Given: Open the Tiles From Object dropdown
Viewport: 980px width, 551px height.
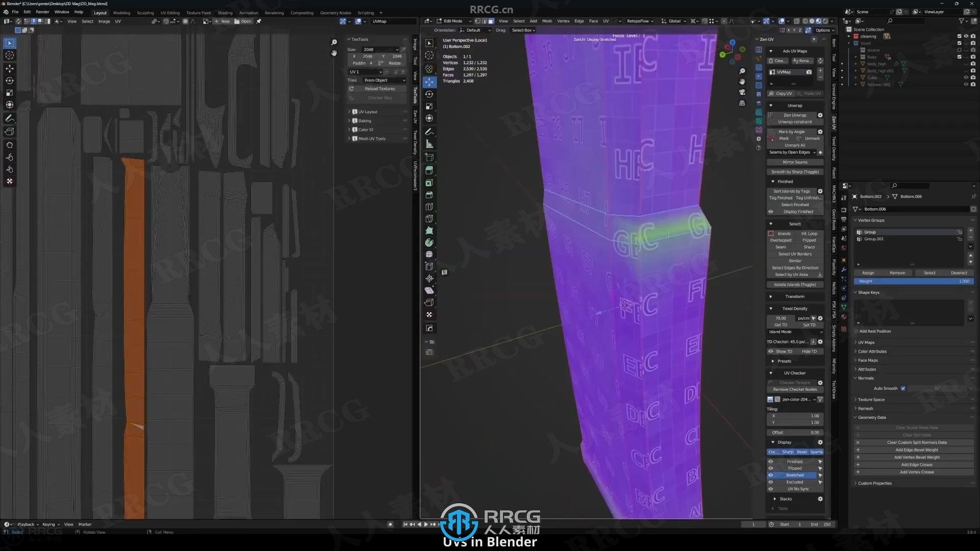Looking at the screenshot, I should pyautogui.click(x=384, y=80).
